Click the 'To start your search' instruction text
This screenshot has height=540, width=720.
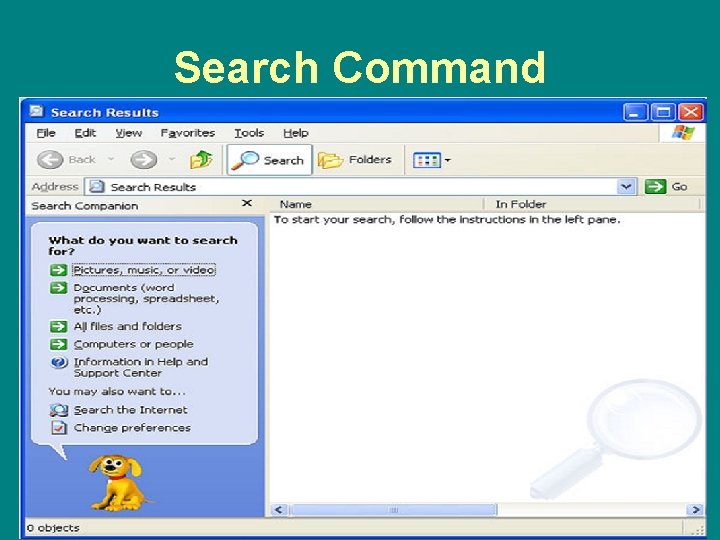(447, 220)
